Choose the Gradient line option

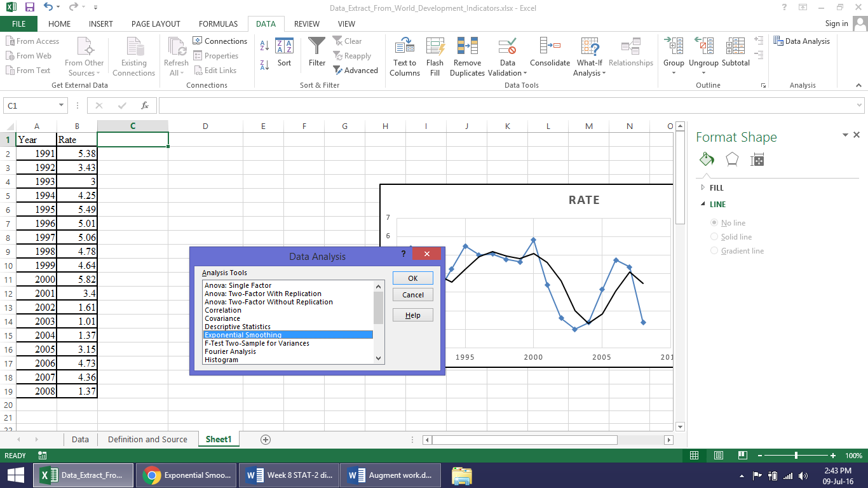(715, 251)
